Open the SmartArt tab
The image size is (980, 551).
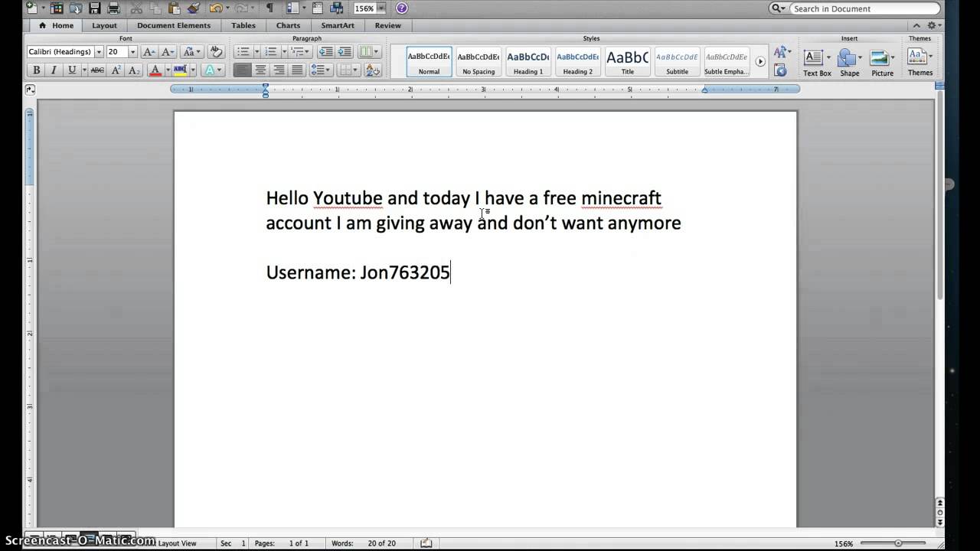tap(338, 25)
